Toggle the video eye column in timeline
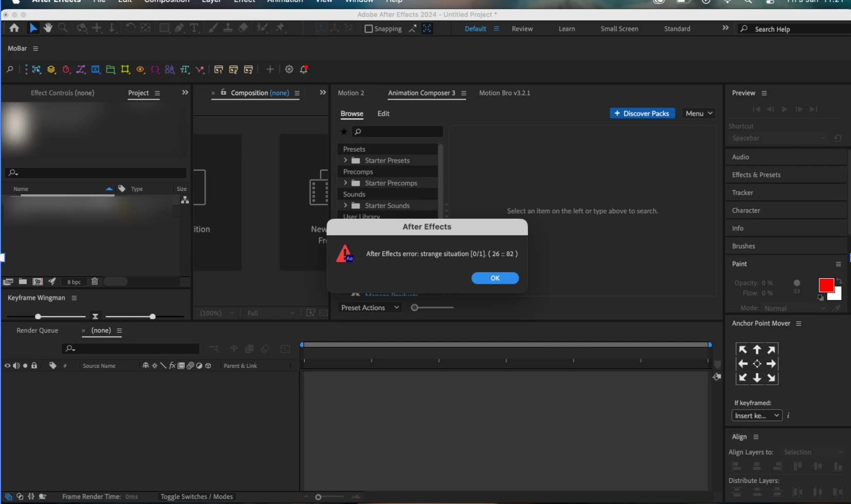851x504 pixels. (x=7, y=366)
